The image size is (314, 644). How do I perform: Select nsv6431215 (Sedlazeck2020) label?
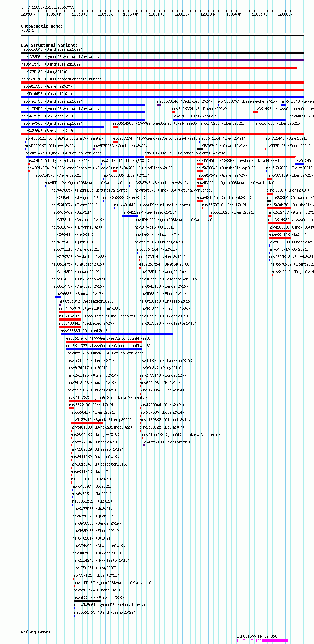point(224,198)
